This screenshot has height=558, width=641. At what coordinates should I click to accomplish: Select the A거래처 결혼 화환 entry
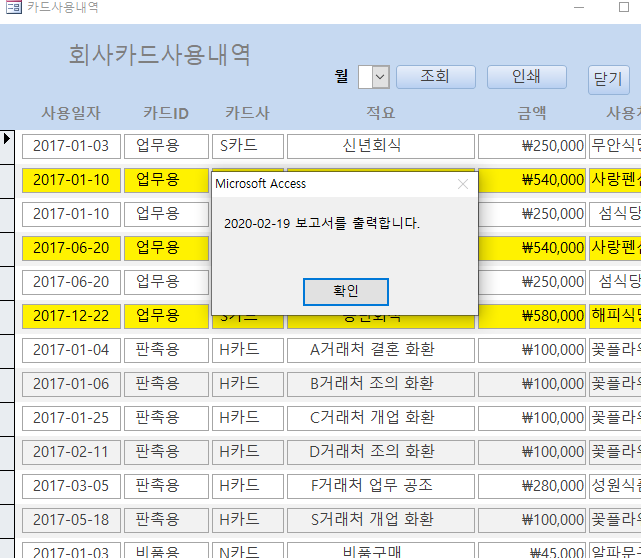pyautogui.click(x=378, y=350)
